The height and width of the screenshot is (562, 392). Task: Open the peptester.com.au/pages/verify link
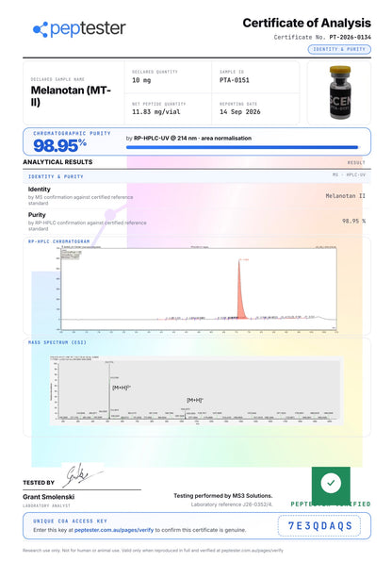click(x=114, y=530)
